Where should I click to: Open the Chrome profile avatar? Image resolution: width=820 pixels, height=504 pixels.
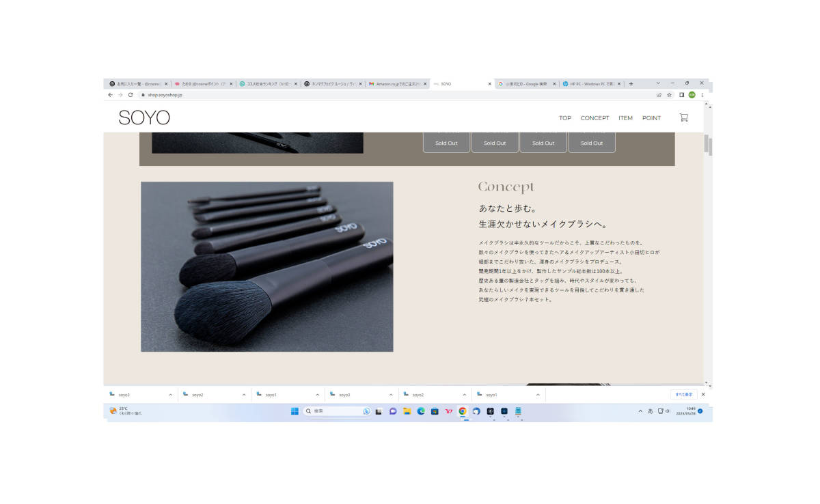[692, 95]
